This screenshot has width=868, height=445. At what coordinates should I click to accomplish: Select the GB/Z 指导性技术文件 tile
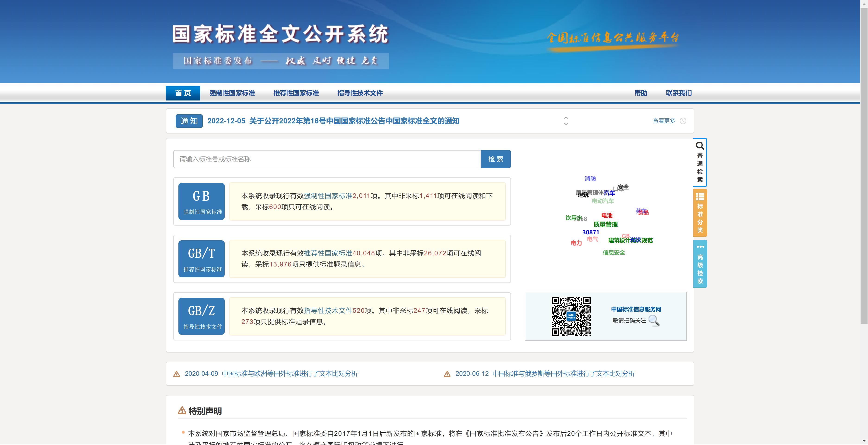click(201, 316)
